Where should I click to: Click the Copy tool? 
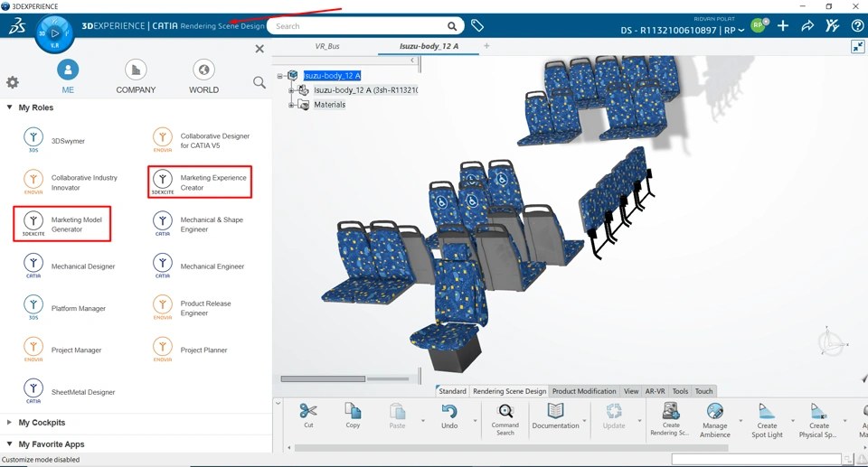point(353,416)
